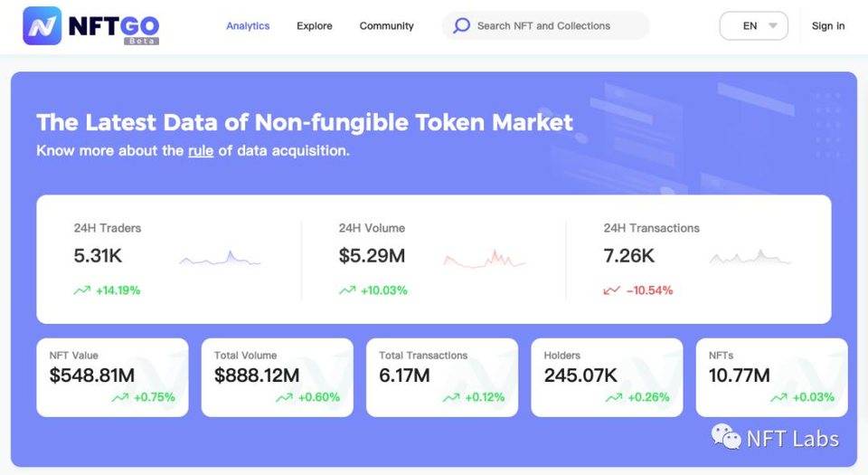The height and width of the screenshot is (475, 868).
Task: Click the 24H Volume green trend arrow
Action: (347, 290)
